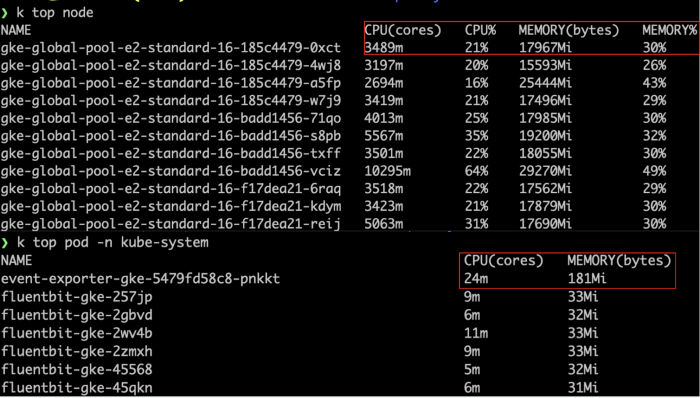Click the 49% memory percentage value
700x398 pixels.
coord(654,171)
